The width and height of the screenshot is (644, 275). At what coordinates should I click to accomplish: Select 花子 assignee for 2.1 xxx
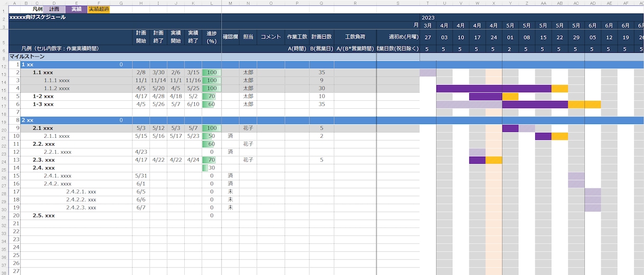coord(248,128)
